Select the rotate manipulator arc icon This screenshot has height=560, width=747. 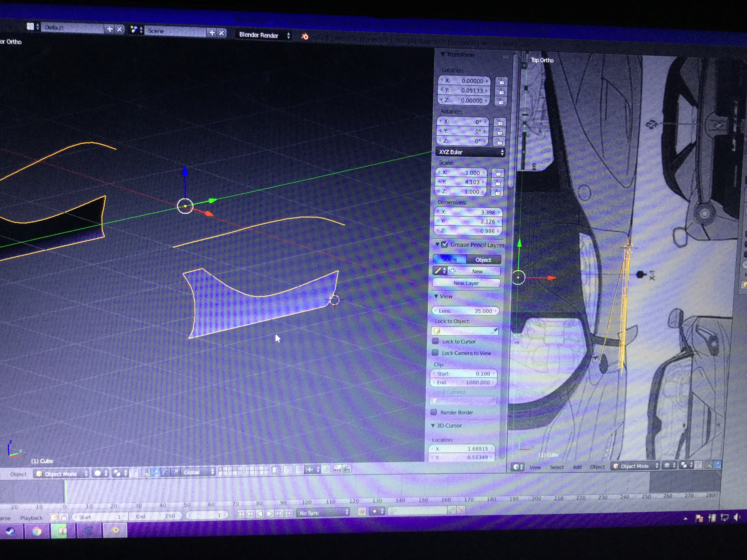tap(165, 472)
